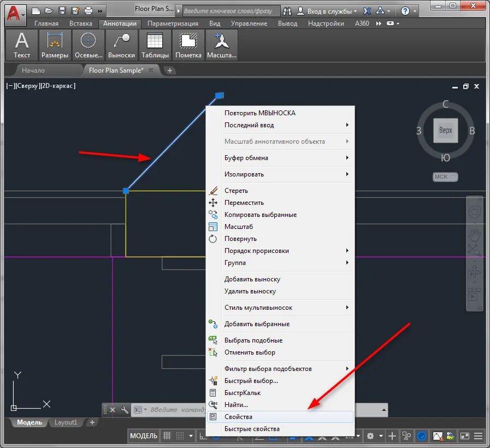The height and width of the screenshot is (448, 490).
Task: Open the Вид ribbon tab
Action: pyautogui.click(x=215, y=23)
